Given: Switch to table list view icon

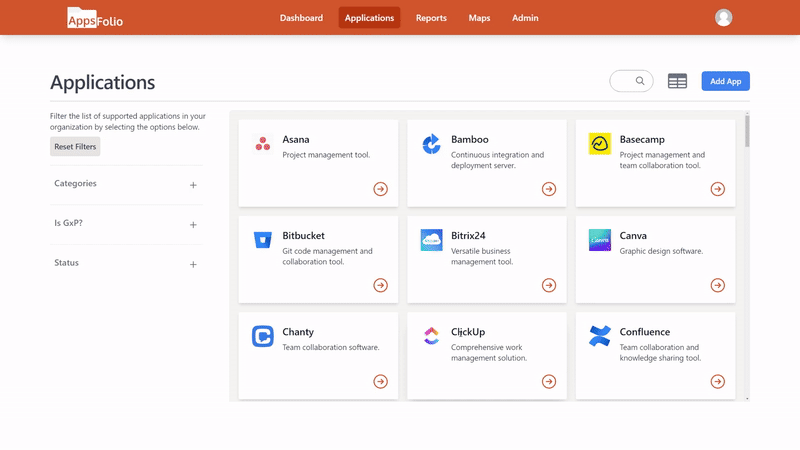Looking at the screenshot, I should point(677,82).
